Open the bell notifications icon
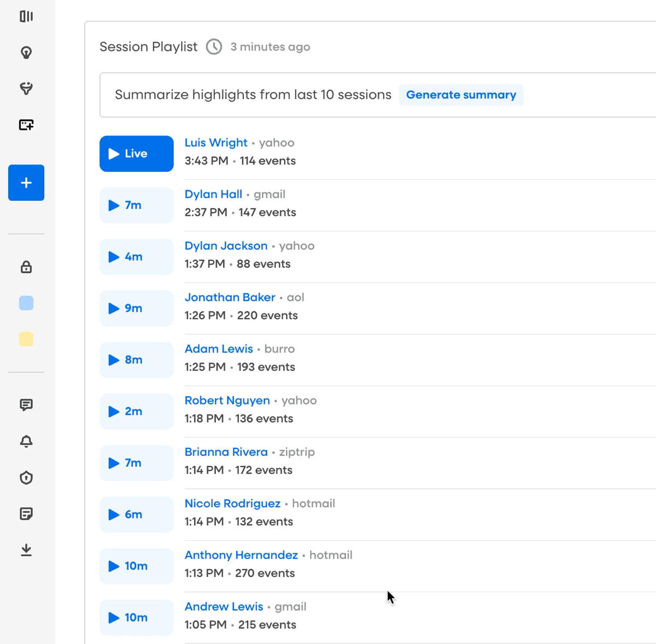The width and height of the screenshot is (656, 644). click(26, 441)
